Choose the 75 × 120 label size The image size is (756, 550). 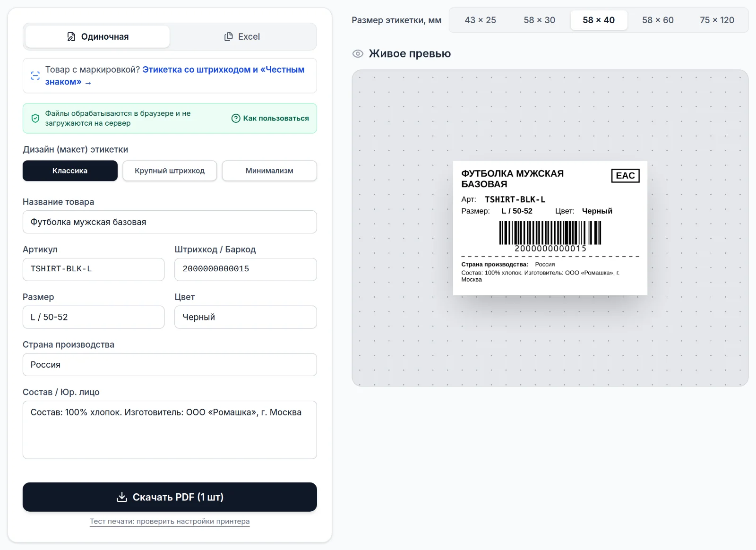point(717,20)
